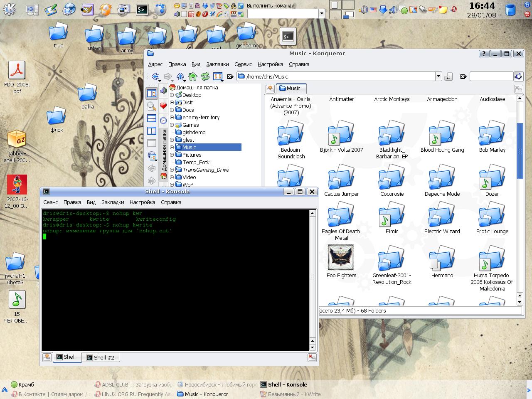
Task: Expand the Games tree node
Action: coord(172,125)
